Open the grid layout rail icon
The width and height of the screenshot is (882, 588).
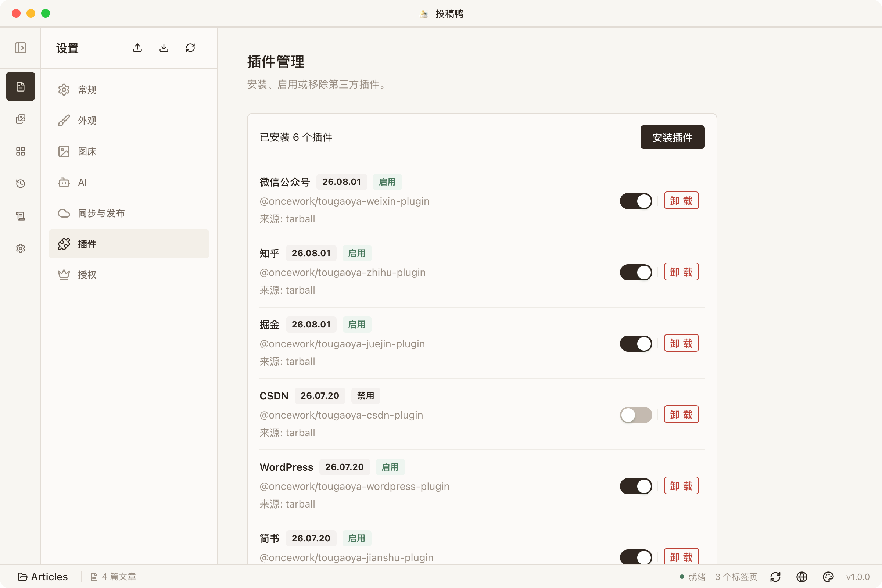pyautogui.click(x=20, y=151)
